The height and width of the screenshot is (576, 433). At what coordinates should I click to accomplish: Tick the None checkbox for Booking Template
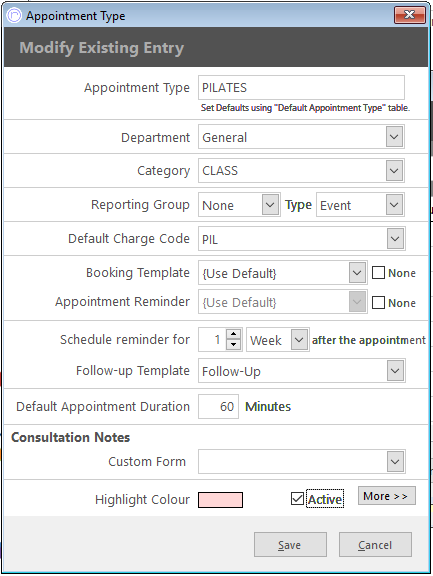(x=378, y=273)
